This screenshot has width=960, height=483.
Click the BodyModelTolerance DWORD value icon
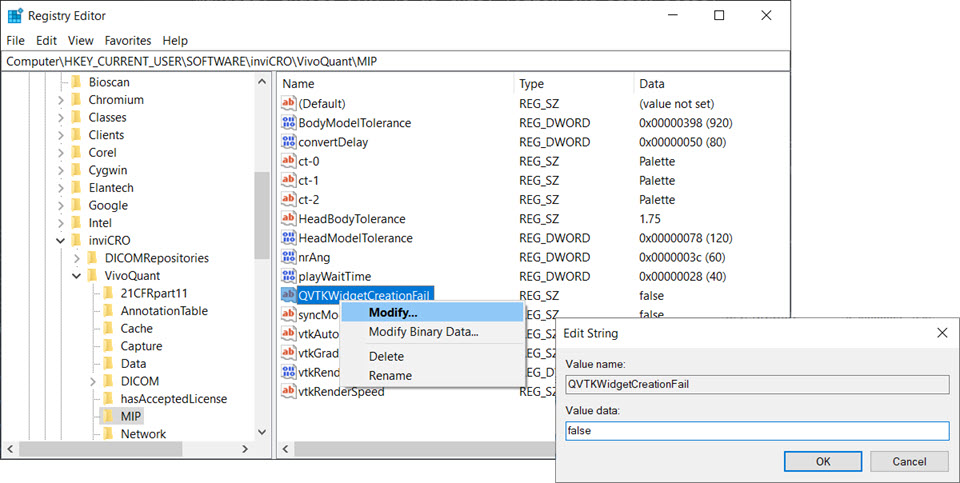(x=289, y=123)
